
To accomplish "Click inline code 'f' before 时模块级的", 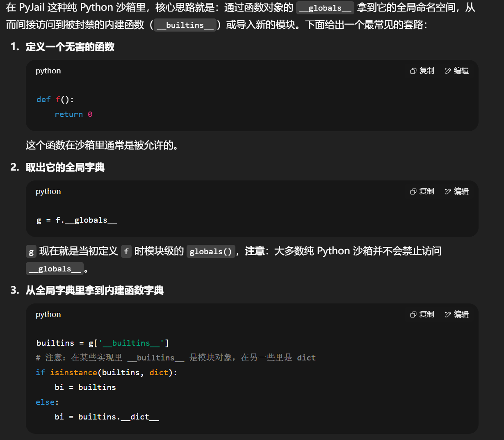I will coord(126,251).
